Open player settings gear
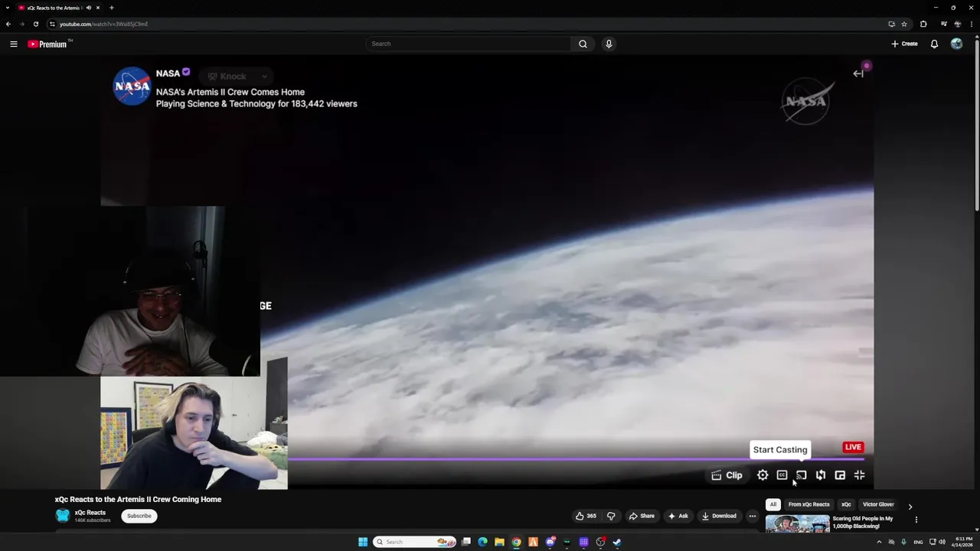Screen dimensions: 980x551 pos(763,475)
